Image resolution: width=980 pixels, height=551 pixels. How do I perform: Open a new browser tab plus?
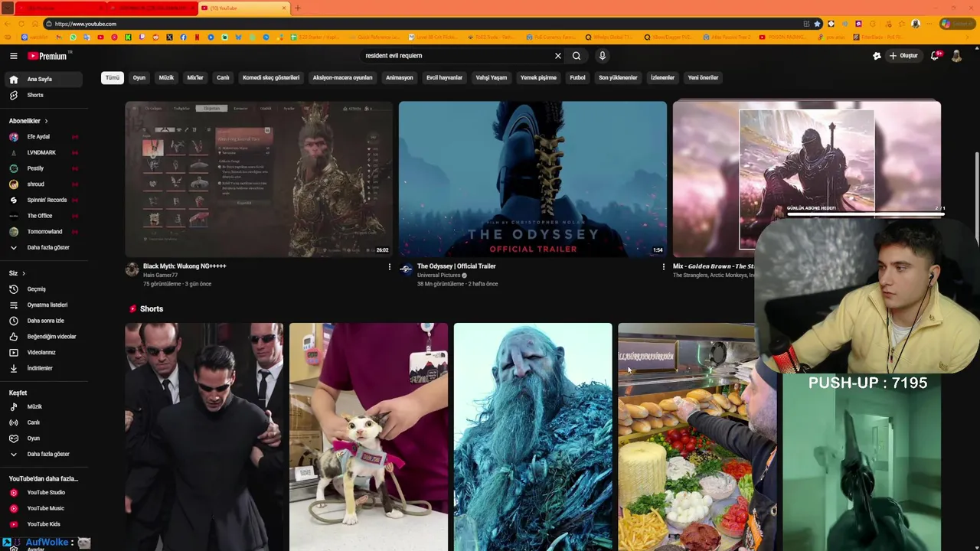pyautogui.click(x=297, y=8)
